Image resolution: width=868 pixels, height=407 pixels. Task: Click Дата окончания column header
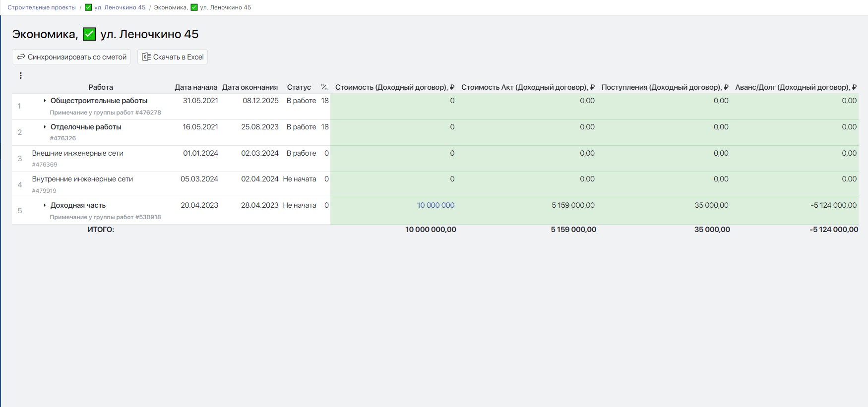coord(250,87)
